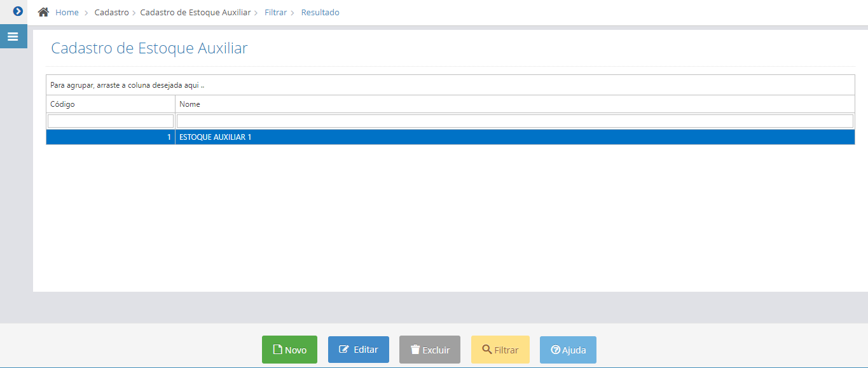The width and height of the screenshot is (868, 368).
Task: Delete the record using Excluir button
Action: coord(430,350)
